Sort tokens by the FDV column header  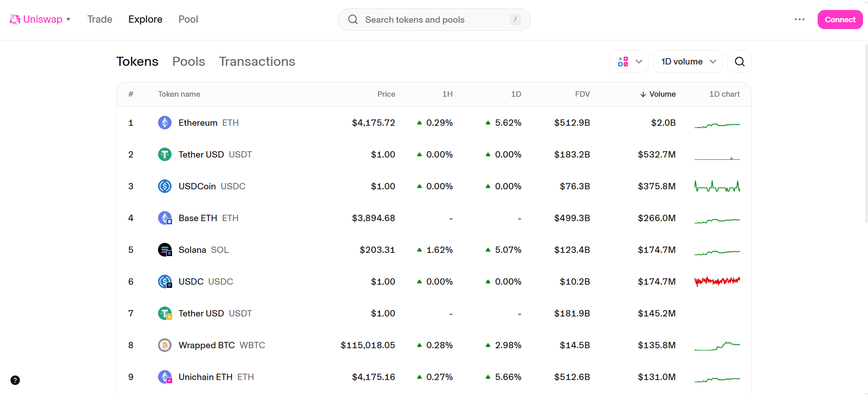pos(582,94)
